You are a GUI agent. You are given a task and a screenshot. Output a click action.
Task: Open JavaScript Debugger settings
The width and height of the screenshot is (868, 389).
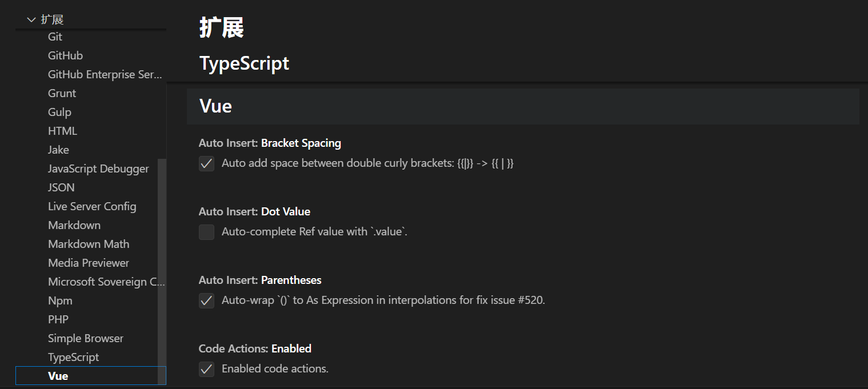(98, 169)
